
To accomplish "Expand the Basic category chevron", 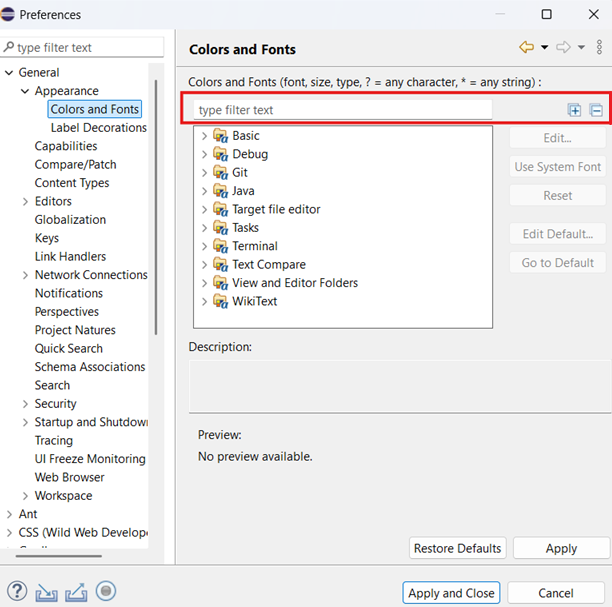I will pos(204,136).
